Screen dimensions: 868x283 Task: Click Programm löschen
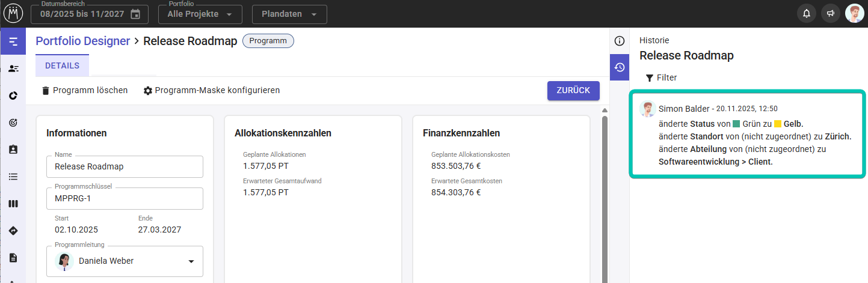pyautogui.click(x=84, y=90)
